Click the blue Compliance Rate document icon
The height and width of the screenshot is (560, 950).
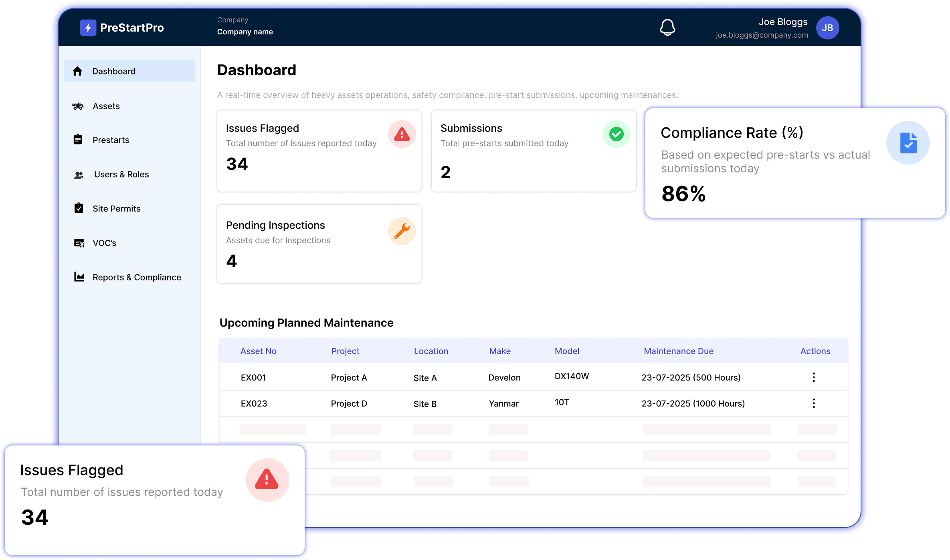(908, 143)
